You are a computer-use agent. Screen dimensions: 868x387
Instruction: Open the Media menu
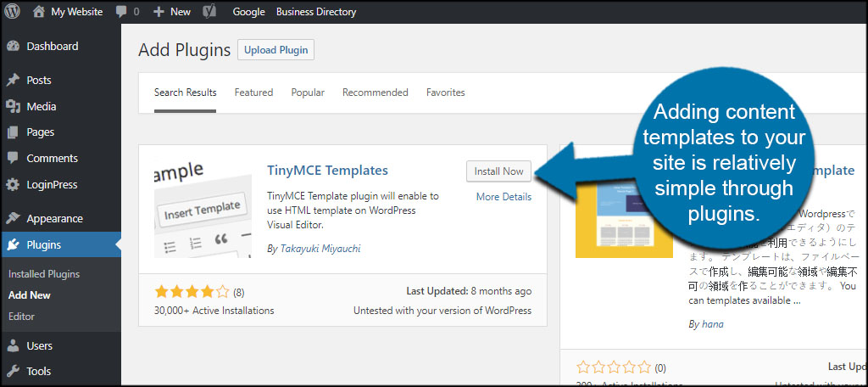(x=42, y=106)
